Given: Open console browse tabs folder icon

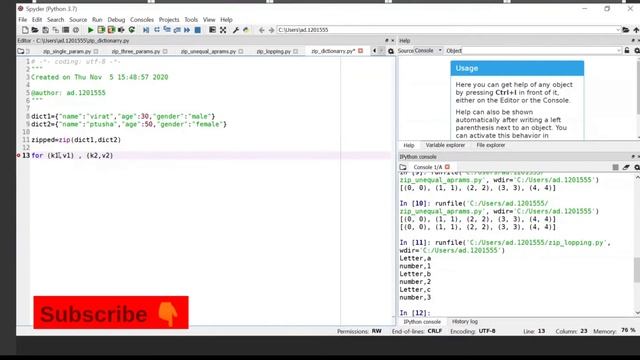Looking at the screenshot, I should coord(403,167).
